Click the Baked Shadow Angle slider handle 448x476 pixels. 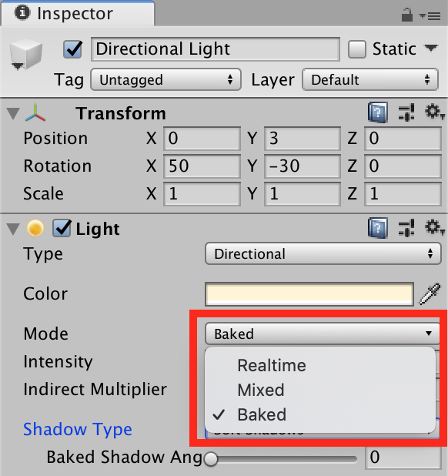coord(210,458)
